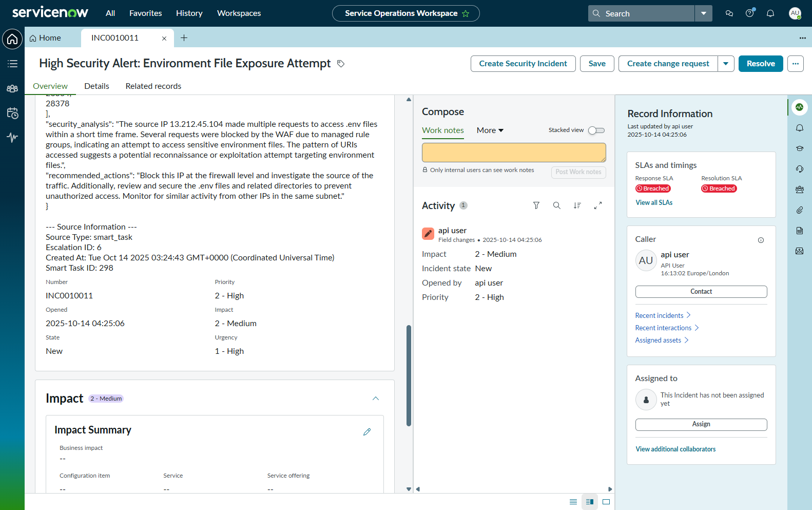Open the attachments paperclip in right sidebar
812x510 pixels.
coord(800,210)
